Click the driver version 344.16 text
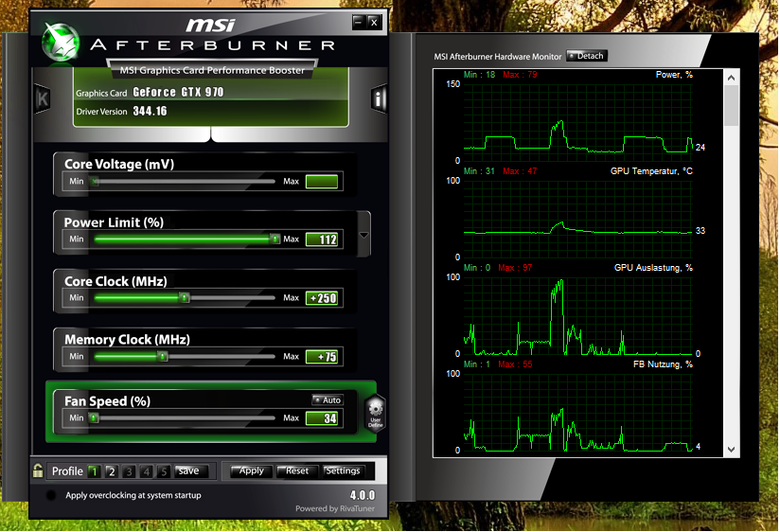Screen dimensions: 780x532 point(150,111)
